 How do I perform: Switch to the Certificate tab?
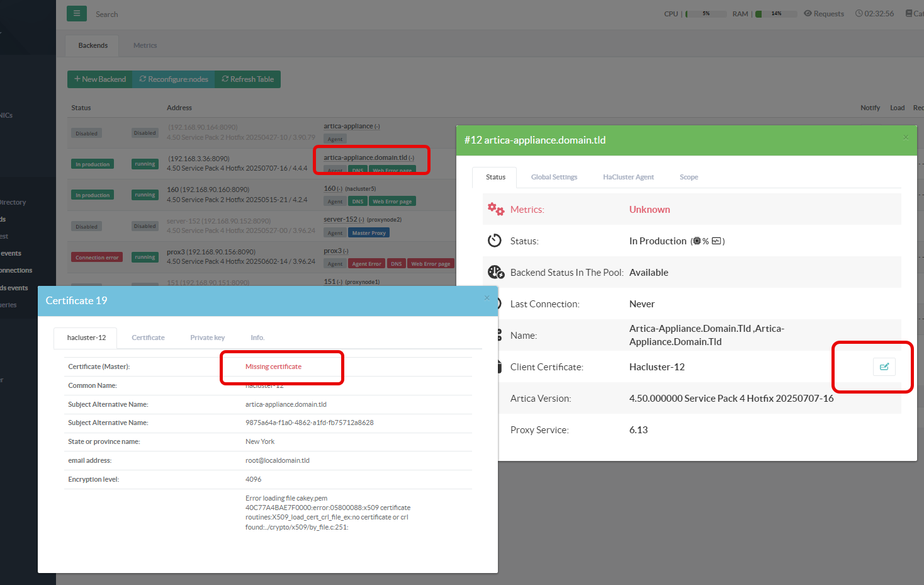pyautogui.click(x=148, y=338)
